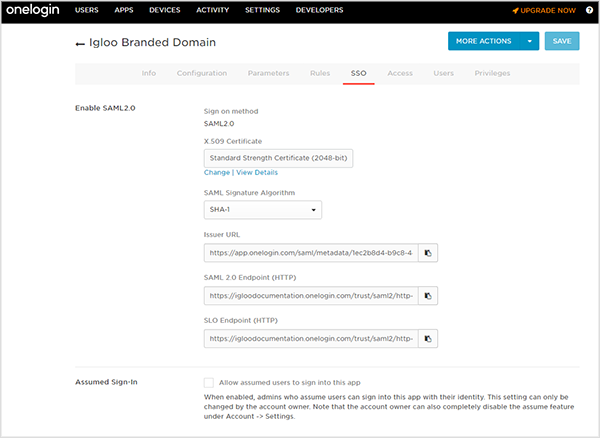Copy the SLO Endpoint URL

point(427,339)
